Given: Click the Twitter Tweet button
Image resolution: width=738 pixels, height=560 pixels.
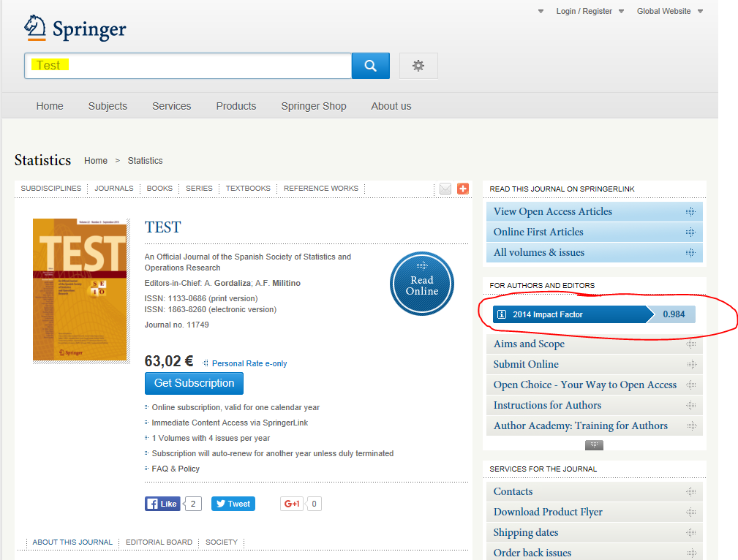Looking at the screenshot, I should [x=233, y=504].
